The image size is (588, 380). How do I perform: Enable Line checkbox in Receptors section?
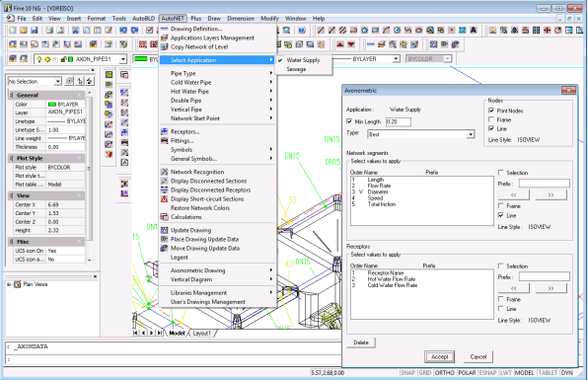coord(500,309)
